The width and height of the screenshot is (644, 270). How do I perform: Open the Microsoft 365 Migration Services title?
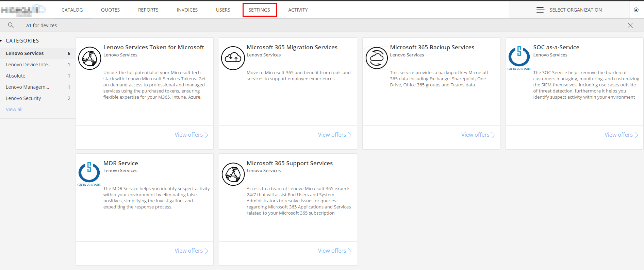pos(292,47)
